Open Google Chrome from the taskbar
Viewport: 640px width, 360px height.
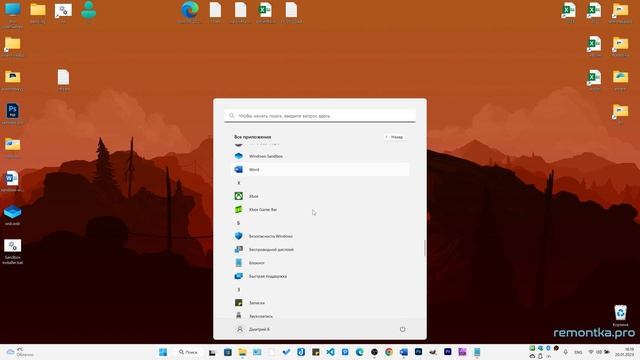pyautogui.click(x=389, y=352)
